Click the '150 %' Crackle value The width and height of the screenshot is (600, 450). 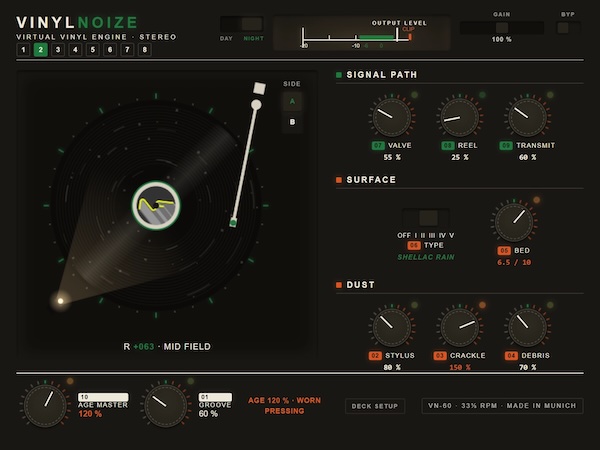(x=460, y=367)
